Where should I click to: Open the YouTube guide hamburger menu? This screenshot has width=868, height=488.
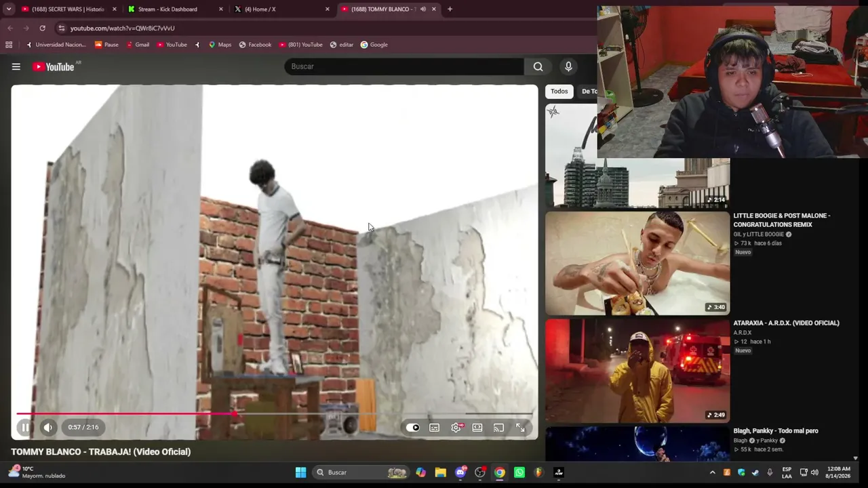[x=16, y=66]
